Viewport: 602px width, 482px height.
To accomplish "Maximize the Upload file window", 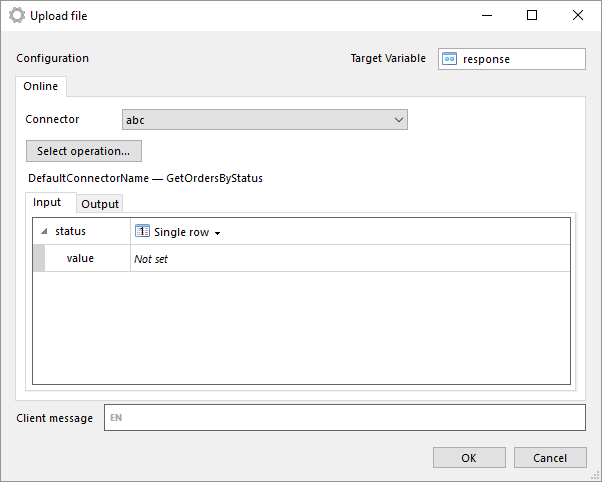I will 532,15.
